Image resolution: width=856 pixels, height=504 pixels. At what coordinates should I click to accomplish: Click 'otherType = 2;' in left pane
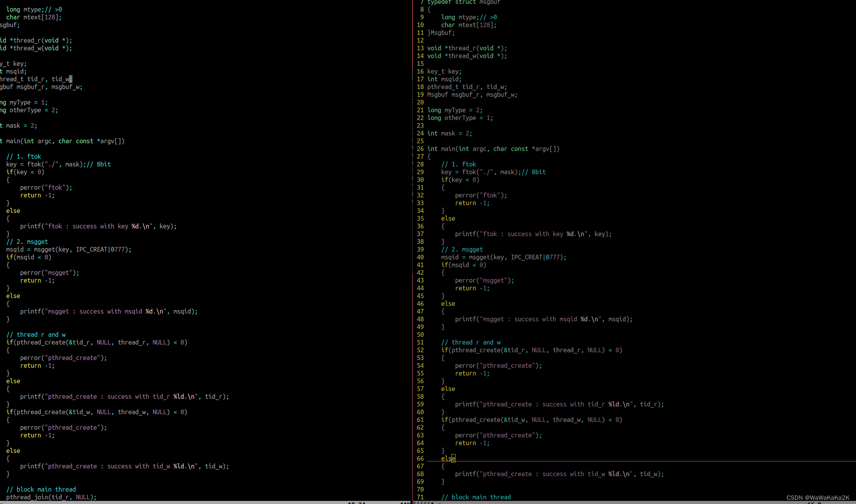coord(34,110)
